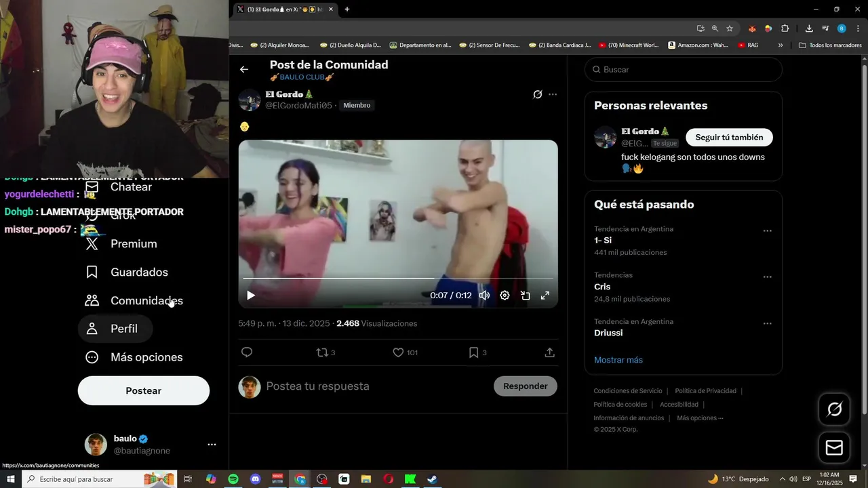The height and width of the screenshot is (488, 868).
Task: Zoom the page with the magnifier icon
Action: (x=715, y=28)
